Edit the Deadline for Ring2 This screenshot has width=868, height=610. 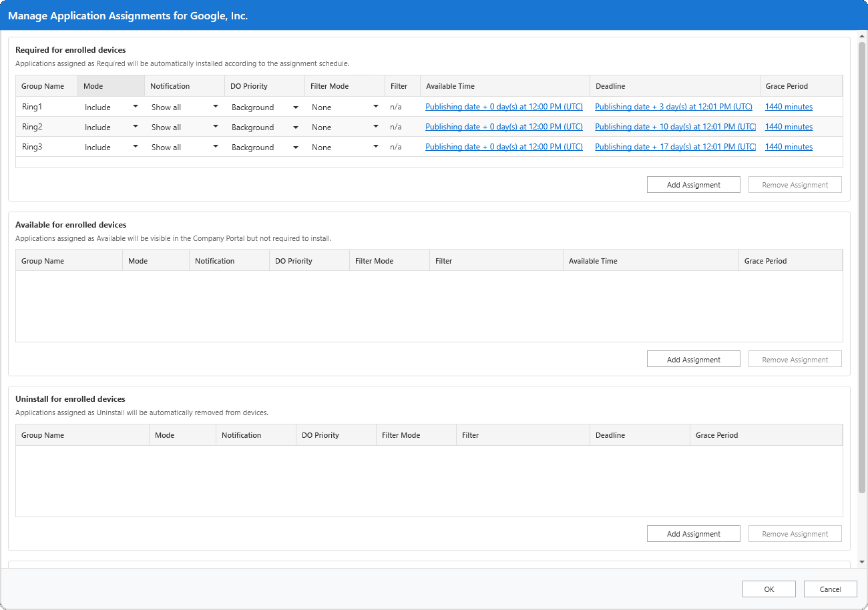point(674,127)
